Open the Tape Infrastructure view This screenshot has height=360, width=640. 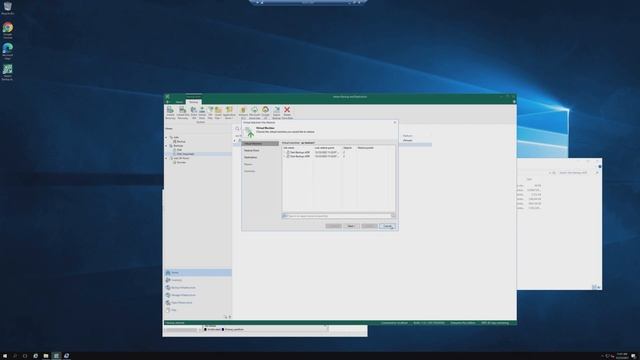pos(198,302)
